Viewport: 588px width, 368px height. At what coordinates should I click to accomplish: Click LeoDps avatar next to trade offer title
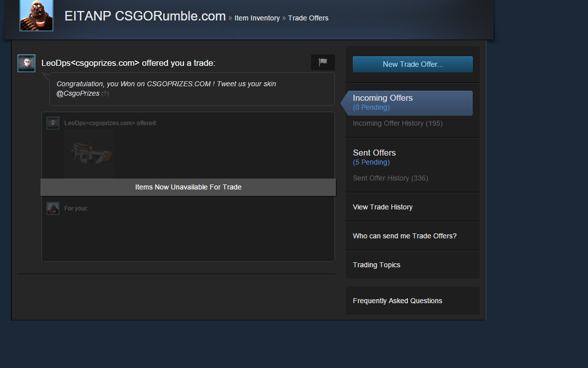[x=26, y=63]
